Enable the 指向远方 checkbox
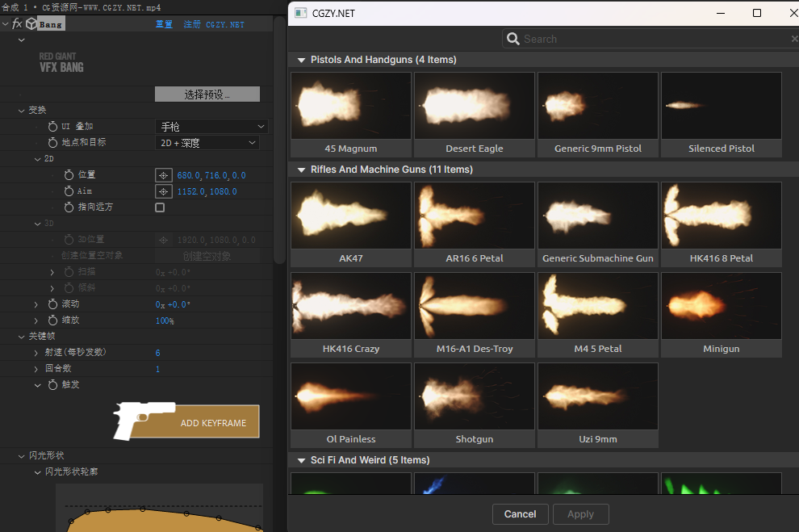This screenshot has width=799, height=532. click(160, 207)
